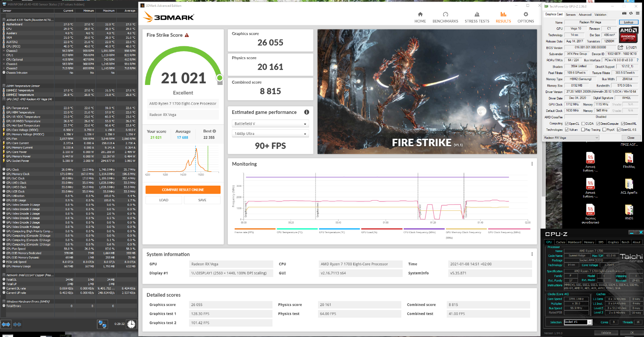Toggle the Ray Tracing checkbox in GPU-Z
The width and height of the screenshot is (644, 337).
pyautogui.click(x=582, y=130)
